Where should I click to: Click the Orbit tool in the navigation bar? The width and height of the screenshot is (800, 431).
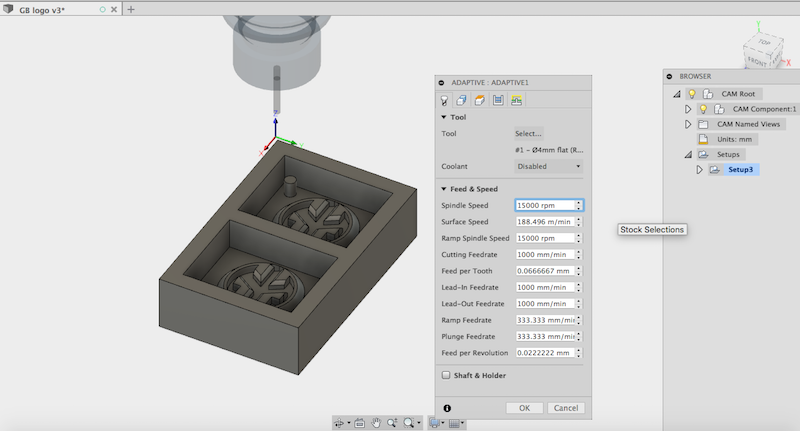click(x=339, y=423)
